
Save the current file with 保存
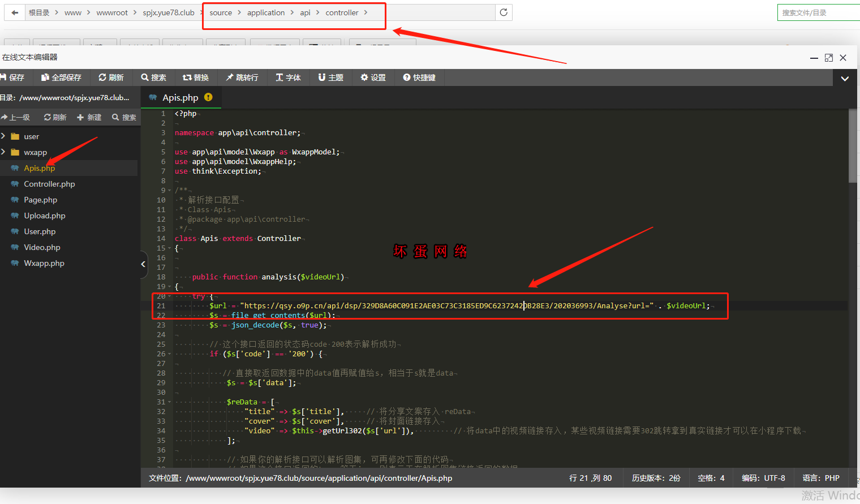[12, 77]
